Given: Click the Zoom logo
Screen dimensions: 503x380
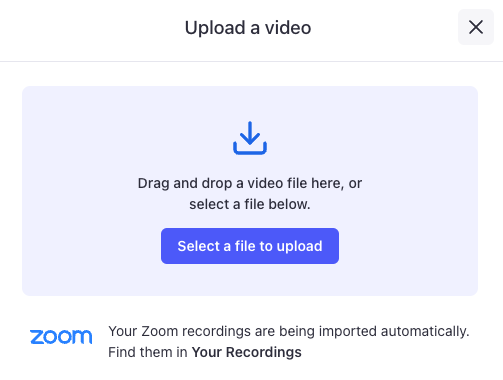Looking at the screenshot, I should pos(61,337).
